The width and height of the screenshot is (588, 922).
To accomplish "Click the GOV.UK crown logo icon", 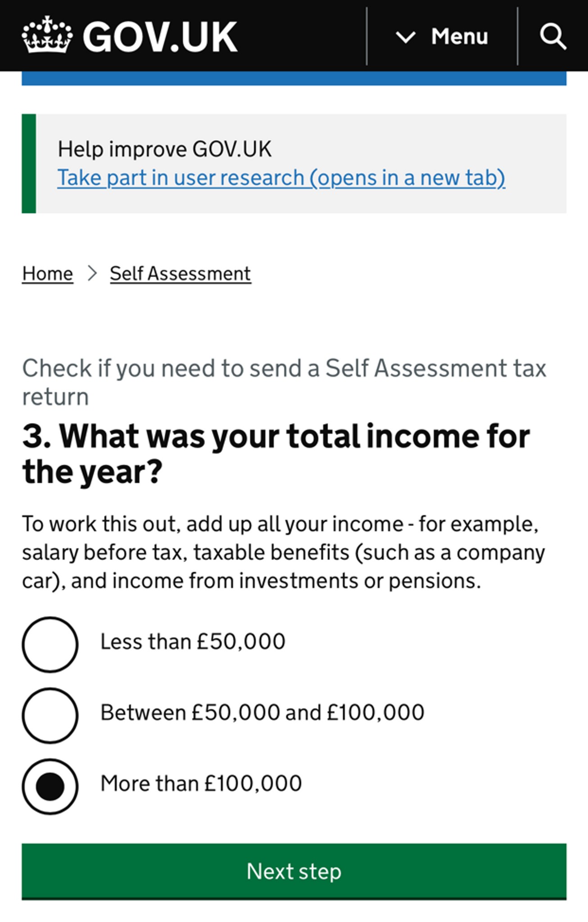I will [47, 35].
